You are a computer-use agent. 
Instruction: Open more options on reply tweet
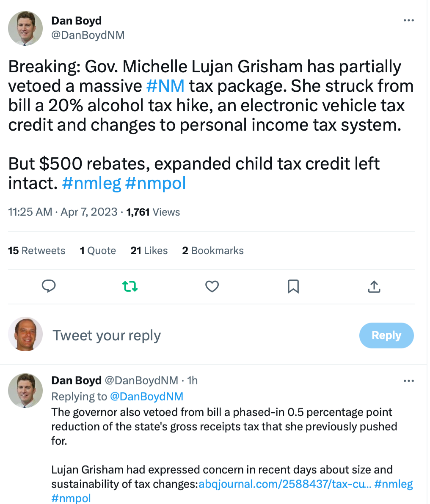(408, 381)
